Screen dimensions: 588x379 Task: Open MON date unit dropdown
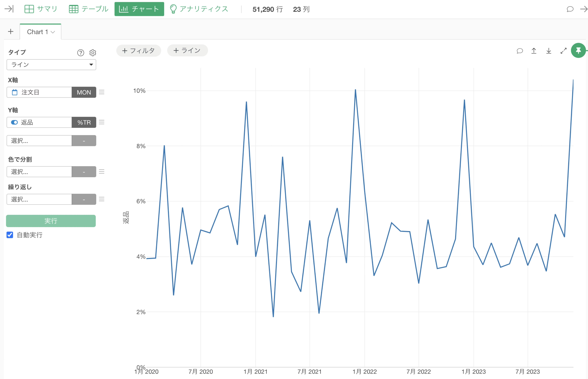pos(84,92)
